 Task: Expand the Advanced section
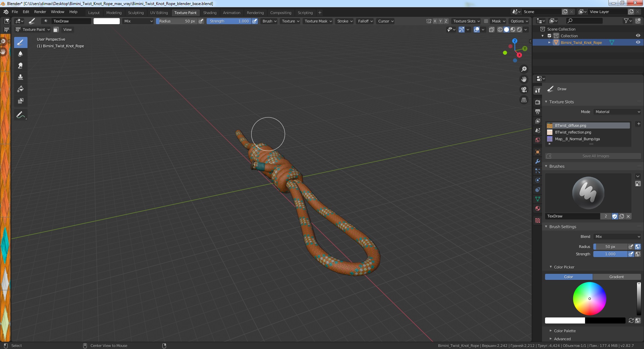[562, 339]
